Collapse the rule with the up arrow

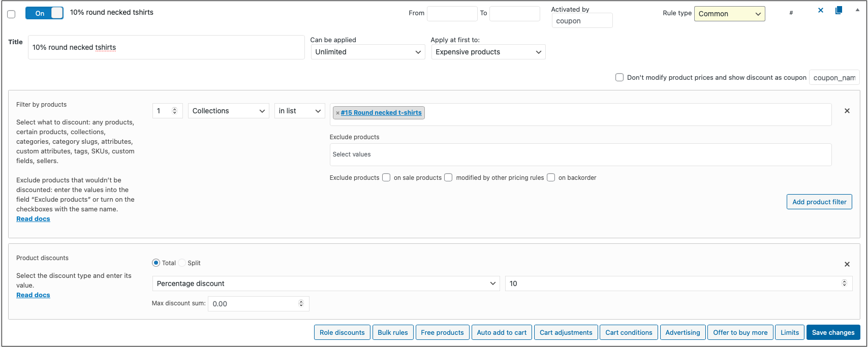858,10
